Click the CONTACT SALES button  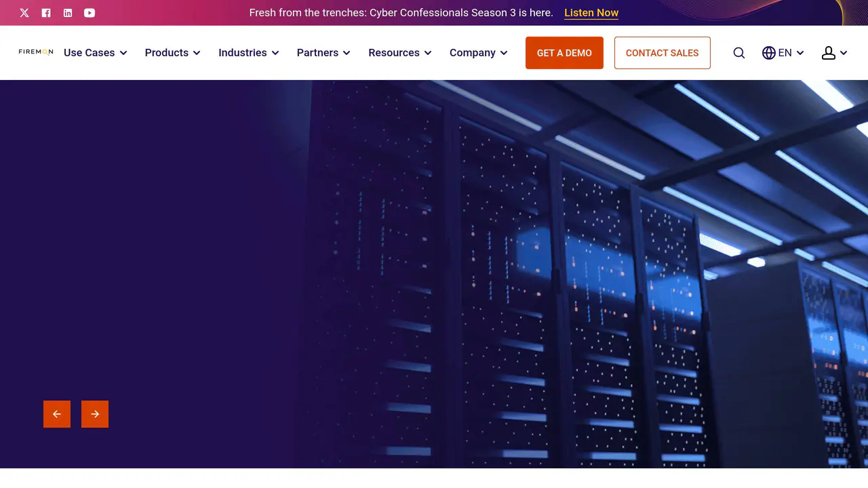(x=662, y=53)
